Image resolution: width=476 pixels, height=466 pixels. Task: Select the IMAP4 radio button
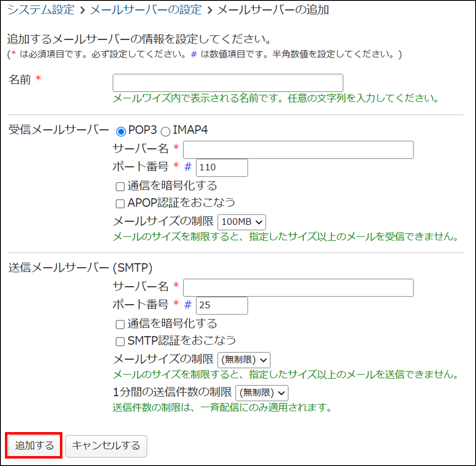[x=165, y=131]
